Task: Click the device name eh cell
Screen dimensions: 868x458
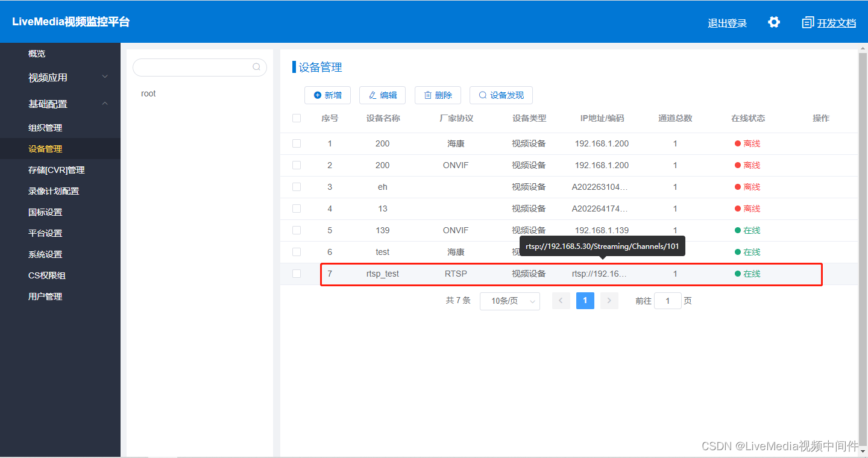Action: 383,187
